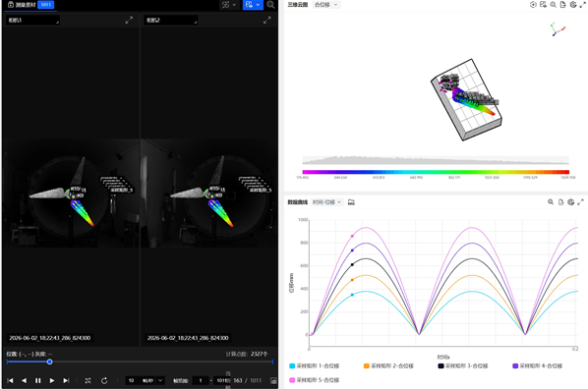Click the right end marker of timeline
The image size is (588, 389).
[x=272, y=361]
